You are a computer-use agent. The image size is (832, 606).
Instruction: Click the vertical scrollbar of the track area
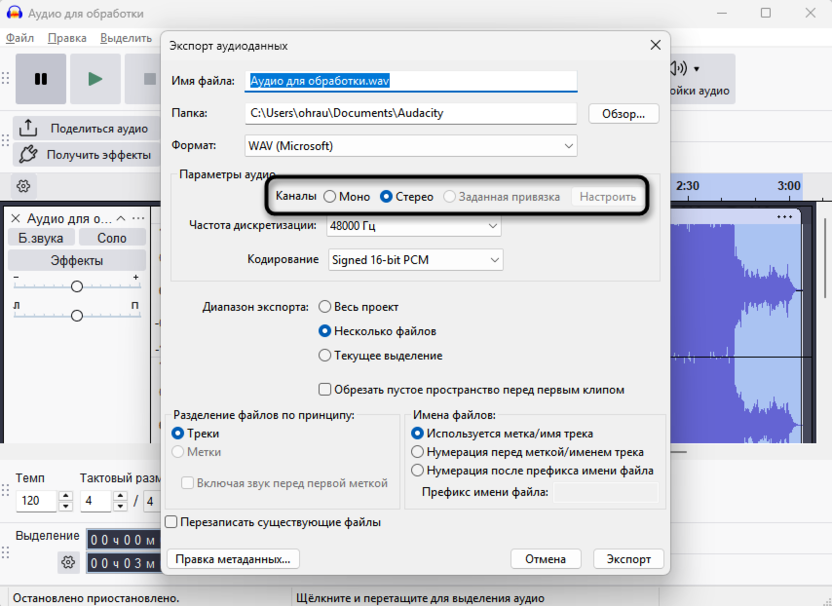pos(825,257)
